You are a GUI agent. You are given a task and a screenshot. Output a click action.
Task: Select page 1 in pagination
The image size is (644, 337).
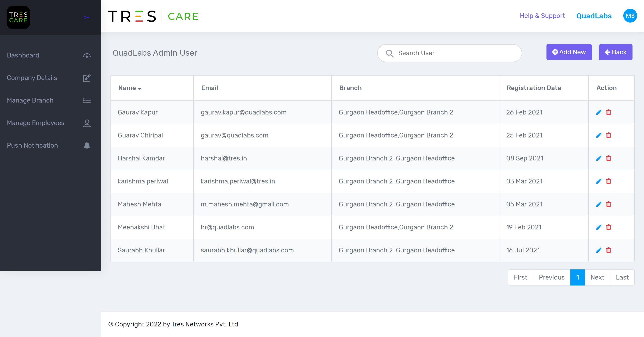(x=578, y=277)
